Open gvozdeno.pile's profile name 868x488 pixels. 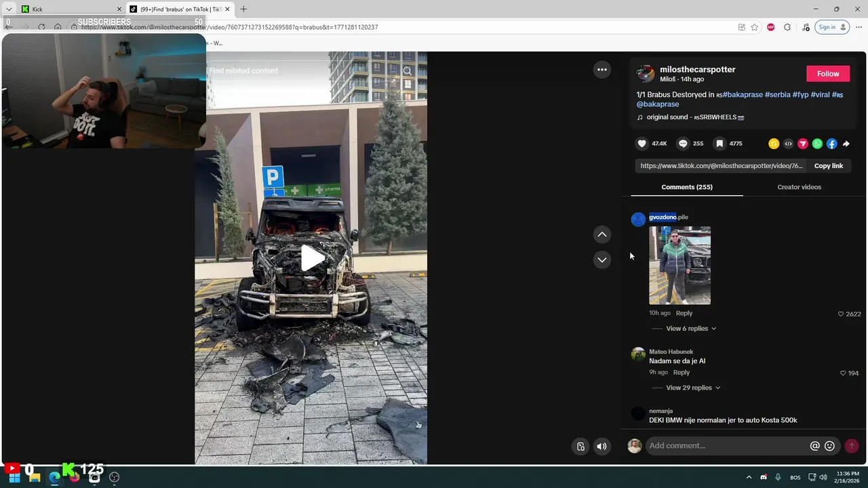tap(668, 217)
